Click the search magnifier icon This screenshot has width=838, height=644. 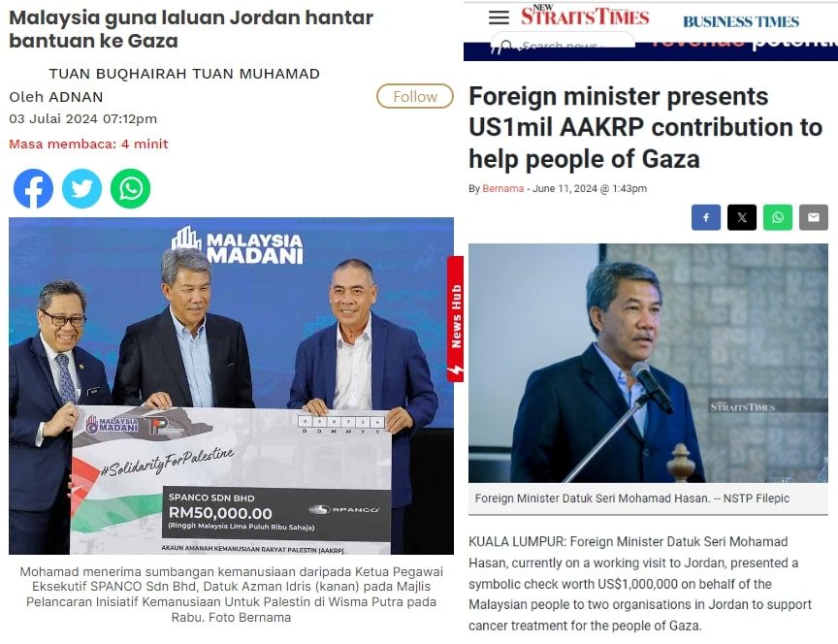click(506, 45)
